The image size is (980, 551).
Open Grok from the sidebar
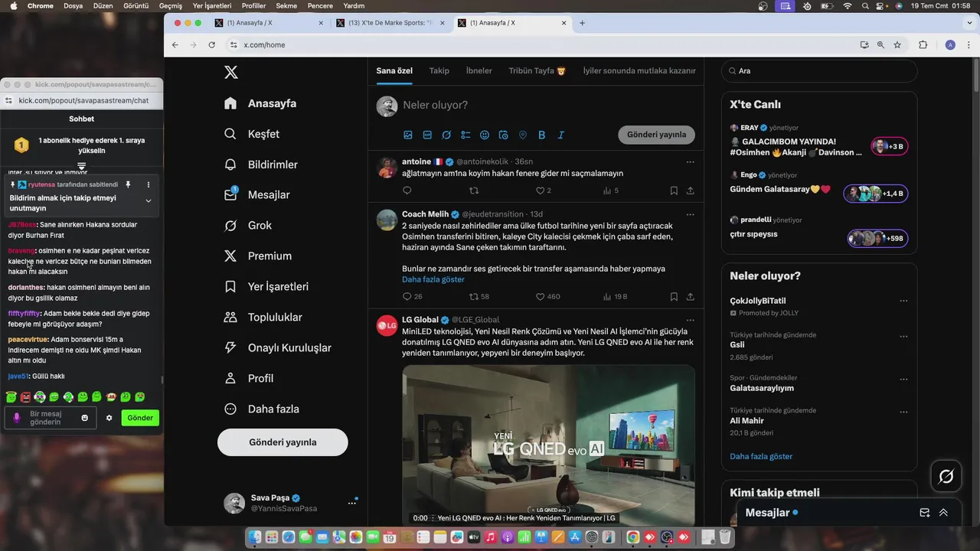tap(248, 226)
